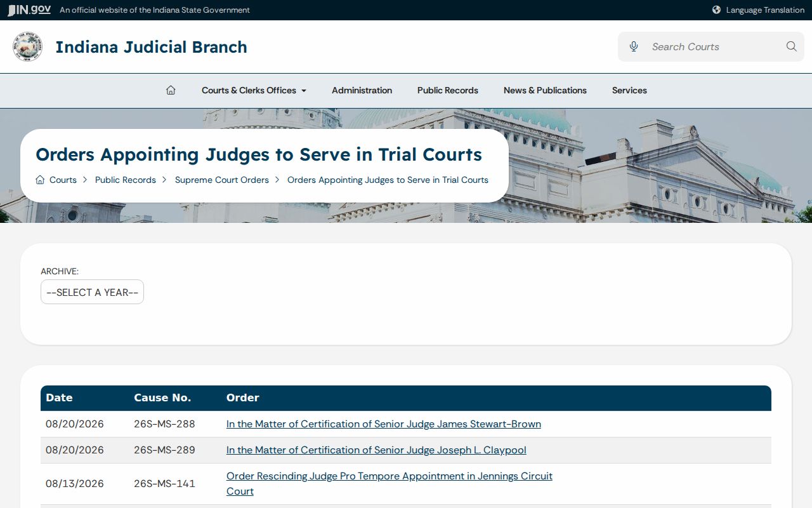Follow the Courts breadcrumb link
812x508 pixels.
click(63, 180)
